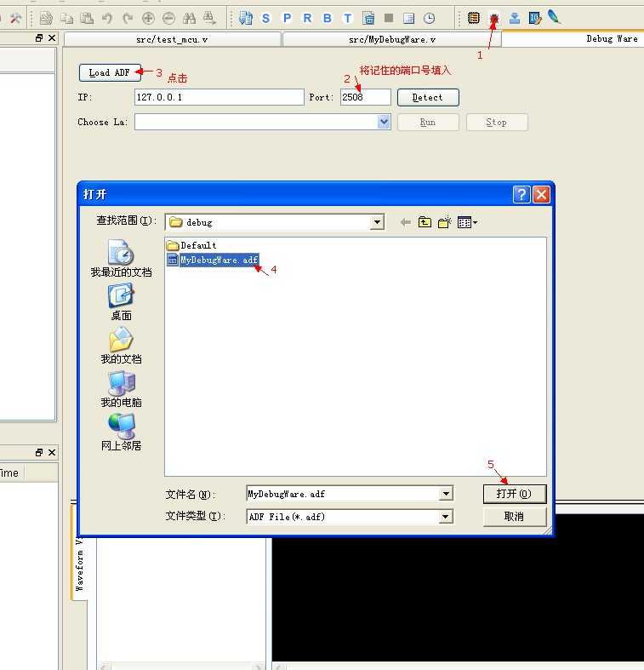Image resolution: width=644 pixels, height=670 pixels.
Task: Click the blue document flow icon before S
Action: pyautogui.click(x=246, y=19)
